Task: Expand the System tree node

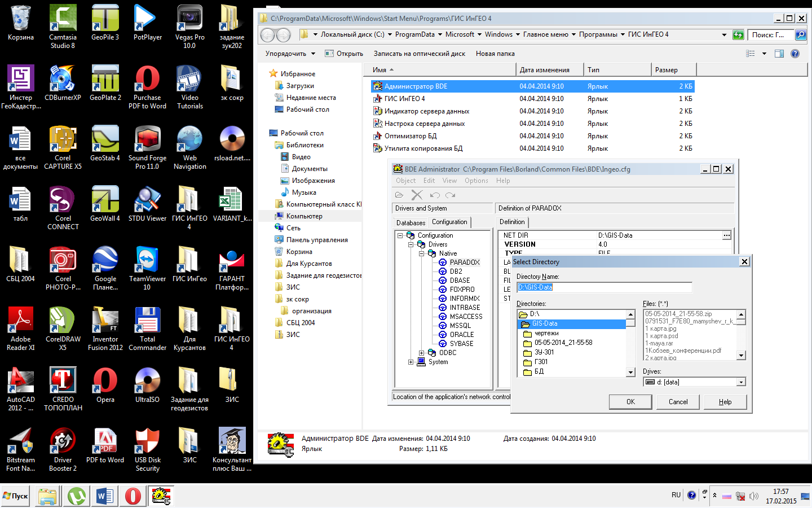Action: coord(411,362)
